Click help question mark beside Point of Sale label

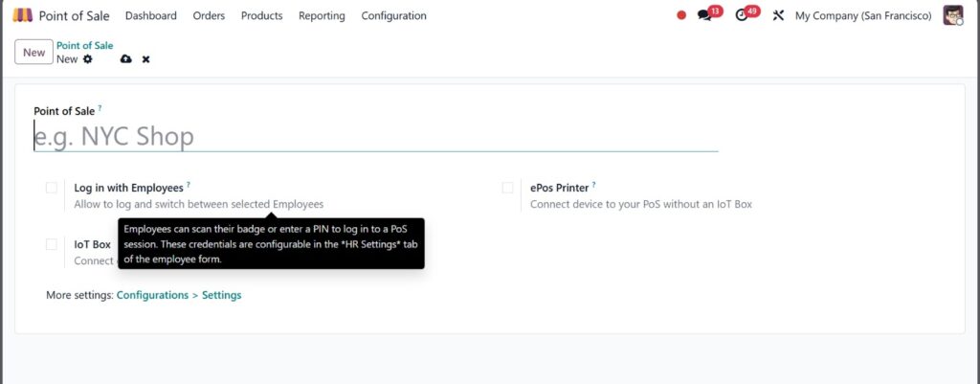(x=100, y=109)
